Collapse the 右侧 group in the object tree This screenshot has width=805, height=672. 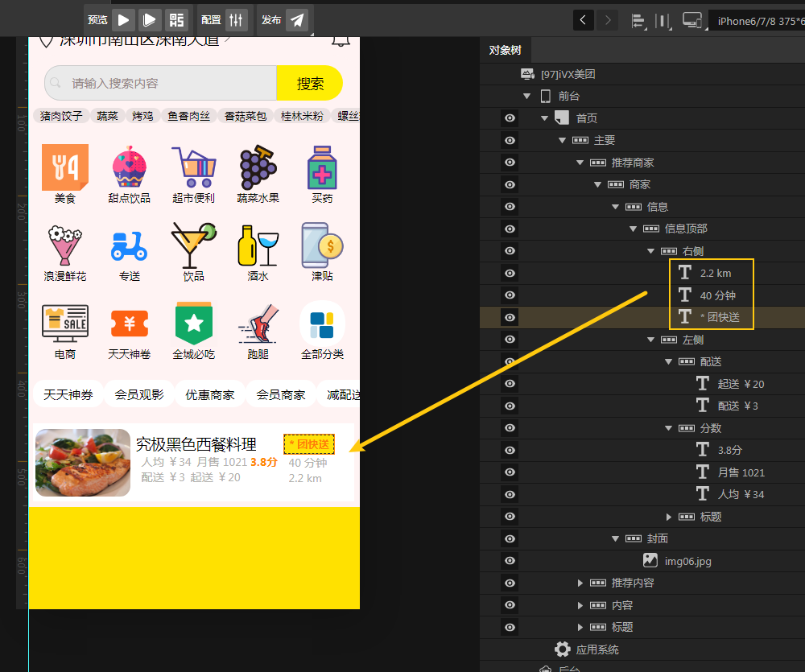pyautogui.click(x=650, y=250)
